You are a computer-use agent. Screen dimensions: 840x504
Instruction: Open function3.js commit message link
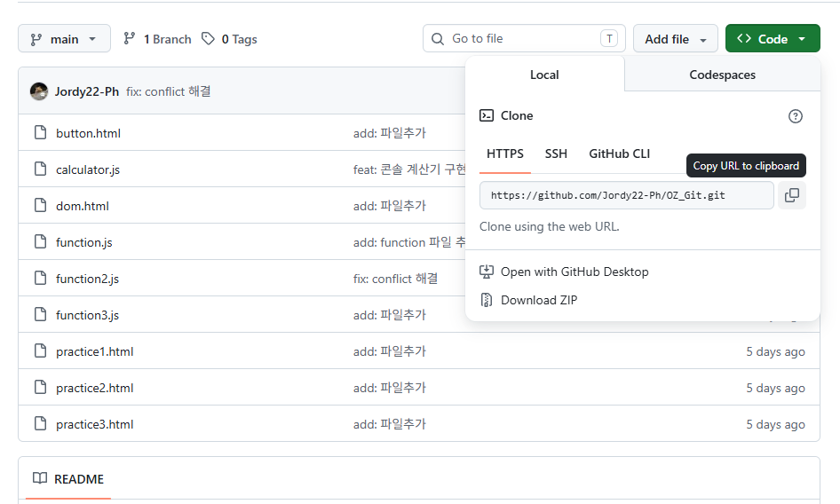pyautogui.click(x=390, y=315)
